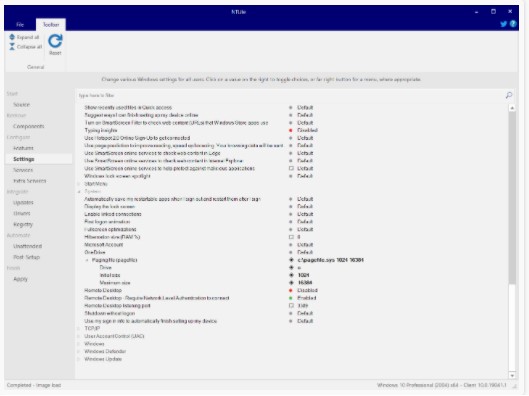The image size is (529, 396).
Task: Toggle the state dot for Show recently used files
Action: (x=290, y=108)
